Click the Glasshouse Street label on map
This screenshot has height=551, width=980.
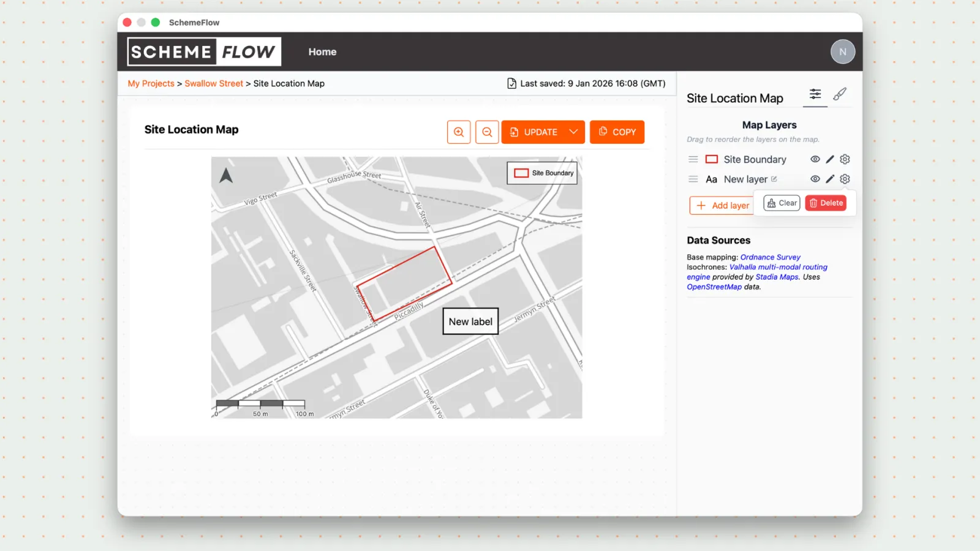point(354,176)
